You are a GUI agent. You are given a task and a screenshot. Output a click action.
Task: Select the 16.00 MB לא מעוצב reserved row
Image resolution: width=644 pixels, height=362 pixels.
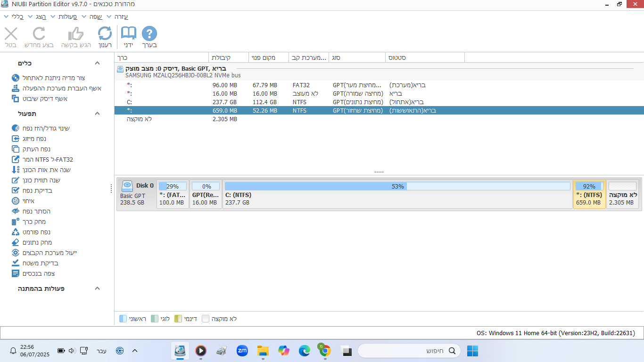point(379,94)
